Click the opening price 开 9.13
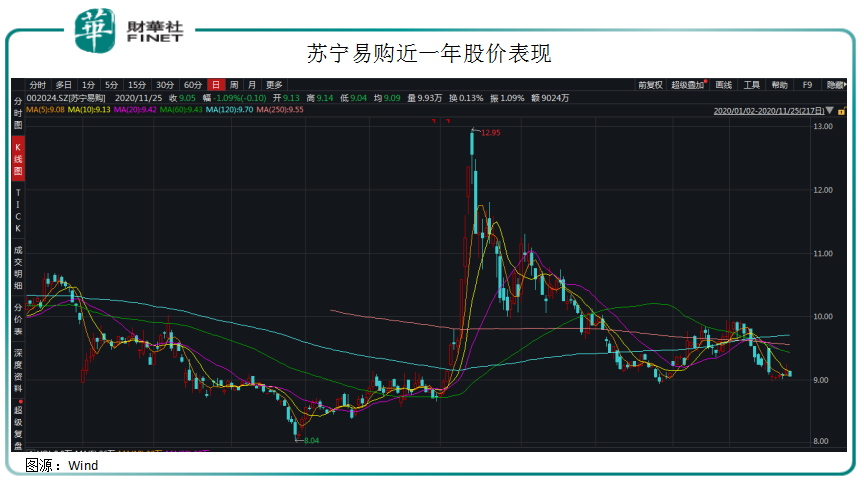The width and height of the screenshot is (864, 483). pos(286,98)
